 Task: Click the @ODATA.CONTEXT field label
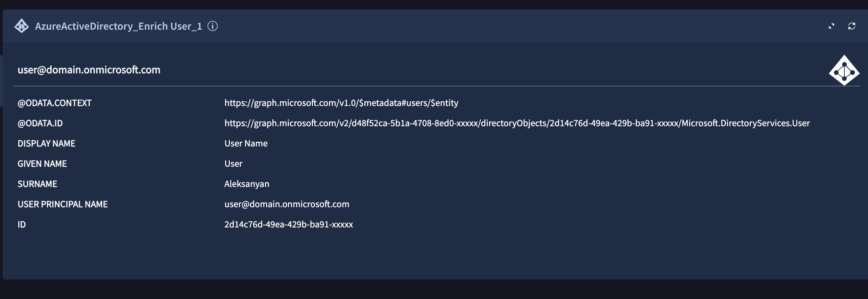[x=54, y=103]
